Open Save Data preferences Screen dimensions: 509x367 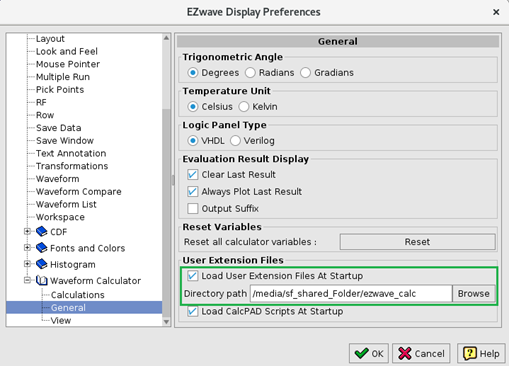pos(58,128)
